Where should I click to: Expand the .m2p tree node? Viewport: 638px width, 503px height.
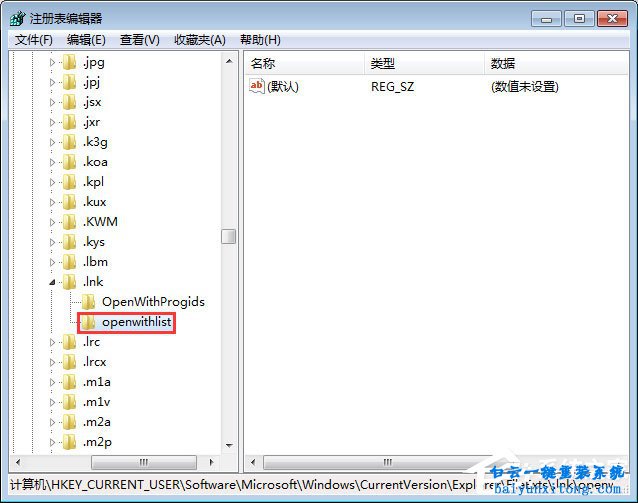click(x=52, y=442)
